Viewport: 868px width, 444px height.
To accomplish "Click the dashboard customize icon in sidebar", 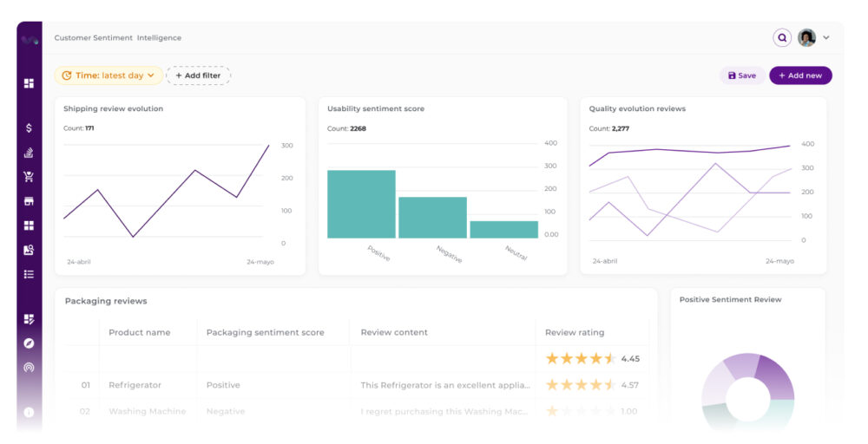I will click(29, 319).
